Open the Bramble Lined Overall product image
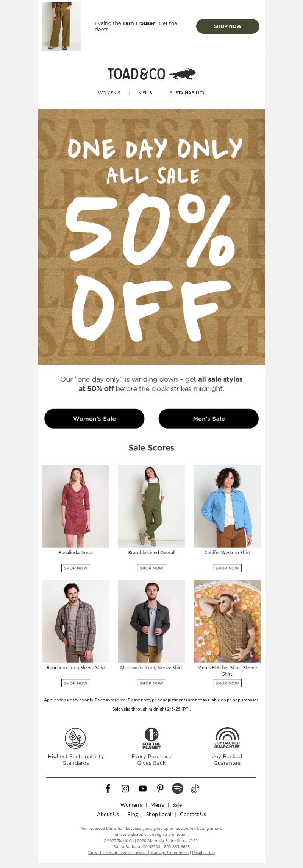 (151, 506)
